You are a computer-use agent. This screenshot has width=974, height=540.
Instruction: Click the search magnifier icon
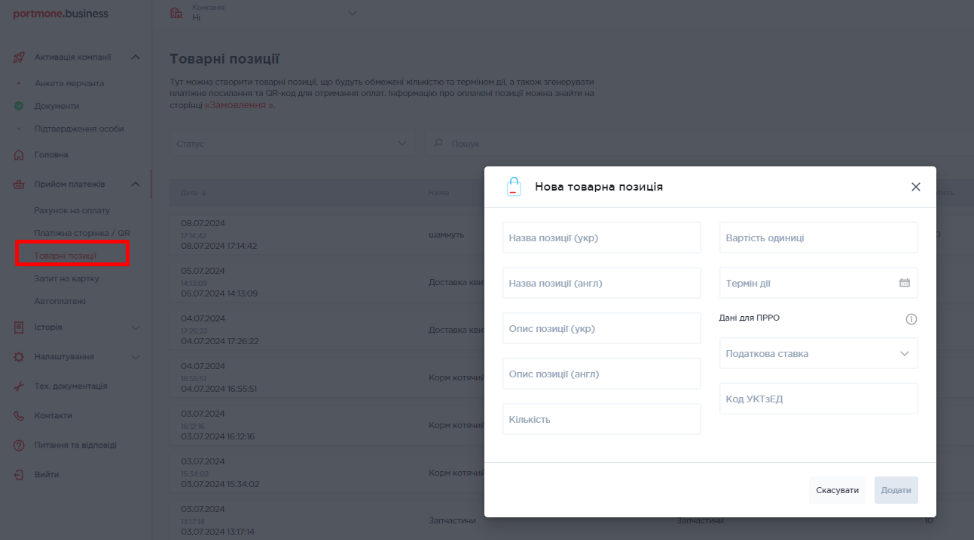tap(439, 143)
